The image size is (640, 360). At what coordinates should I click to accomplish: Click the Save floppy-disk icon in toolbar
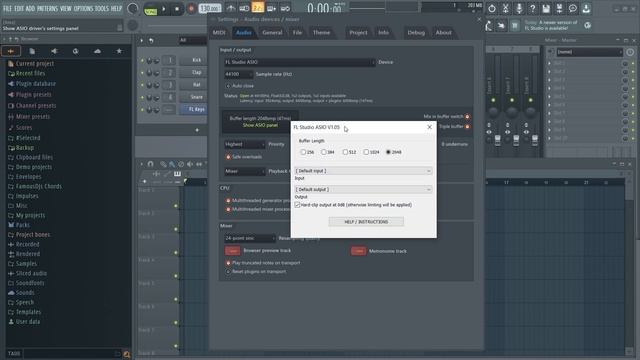pos(546,8)
